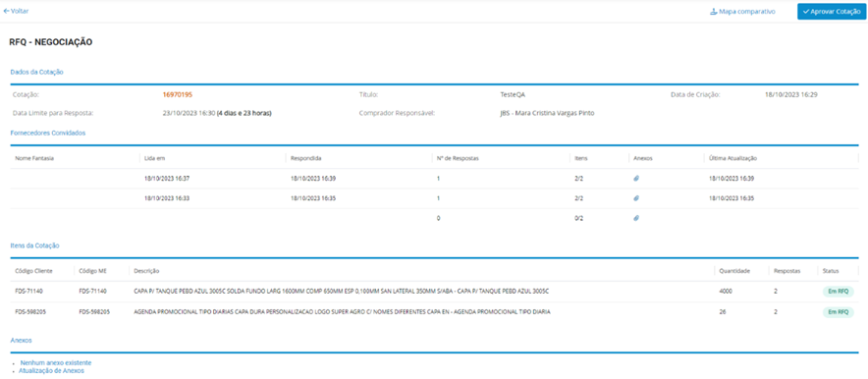Viewport: 868px width, 379px height.
Task: Click the Voltar back arrow link
Action: point(16,11)
